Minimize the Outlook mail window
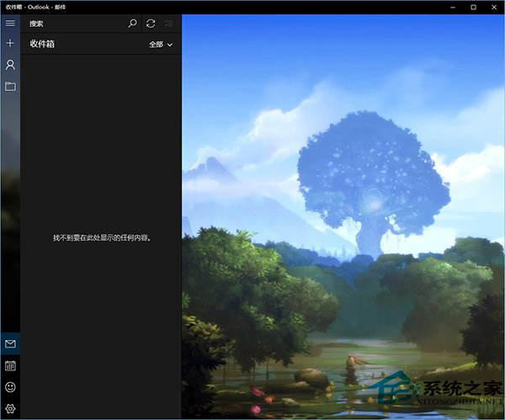 (453, 7)
